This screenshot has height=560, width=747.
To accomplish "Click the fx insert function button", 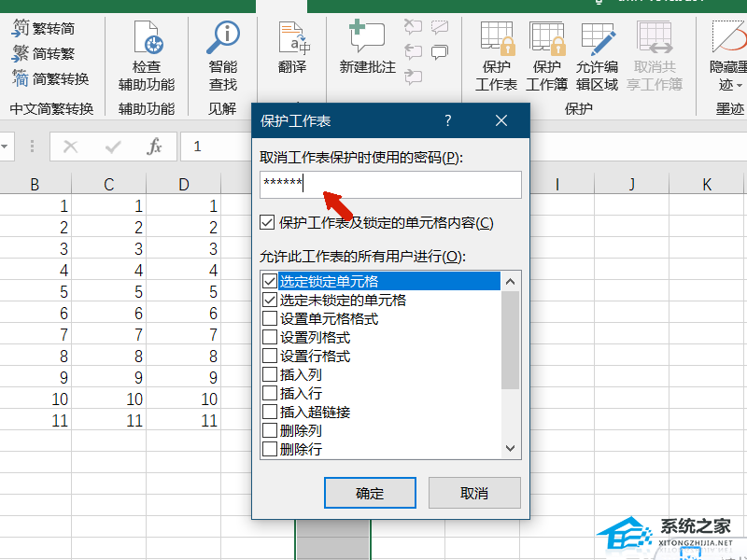I will (x=155, y=147).
